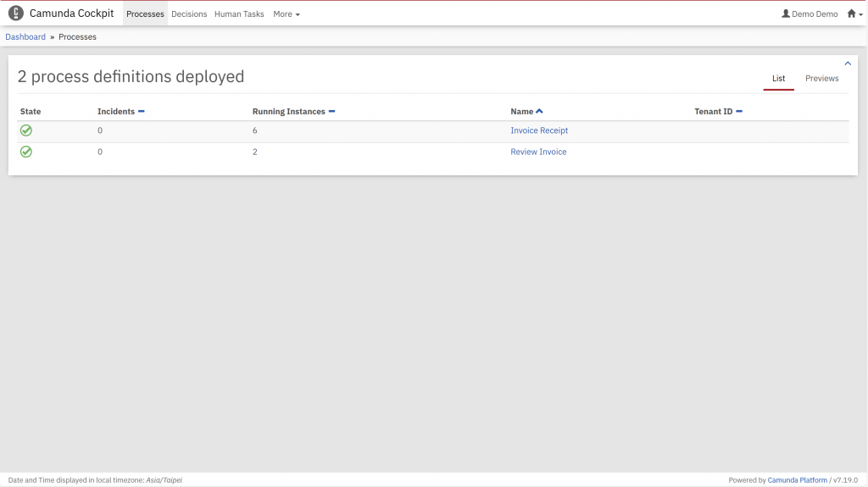Click the Review Invoice green state checkmark
This screenshot has width=868, height=487.
pyautogui.click(x=26, y=152)
